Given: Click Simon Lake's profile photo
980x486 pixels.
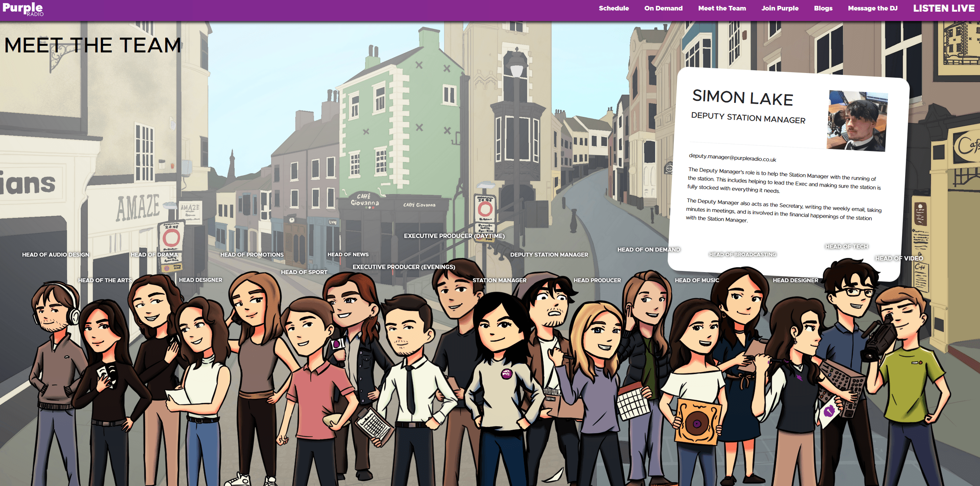Looking at the screenshot, I should point(857,121).
